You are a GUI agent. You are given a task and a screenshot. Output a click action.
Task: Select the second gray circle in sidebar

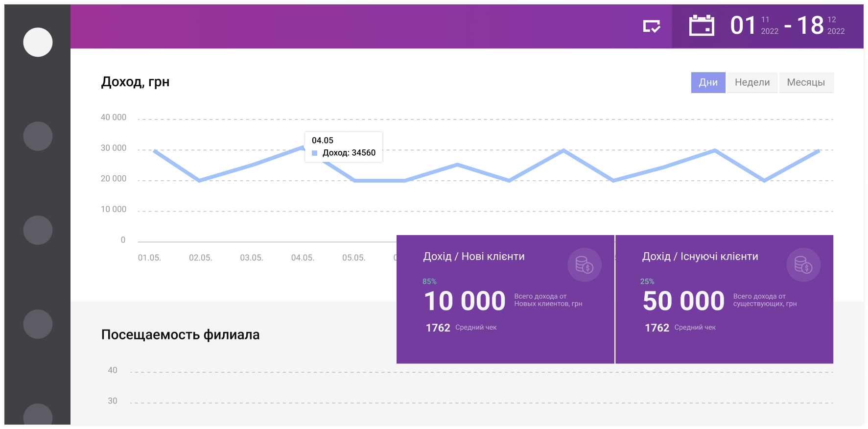point(38,136)
